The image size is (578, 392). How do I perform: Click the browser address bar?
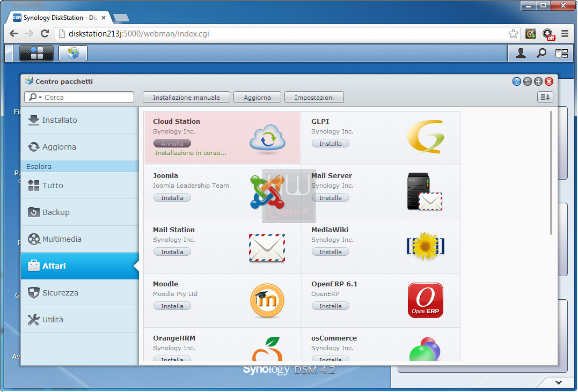pyautogui.click(x=288, y=34)
